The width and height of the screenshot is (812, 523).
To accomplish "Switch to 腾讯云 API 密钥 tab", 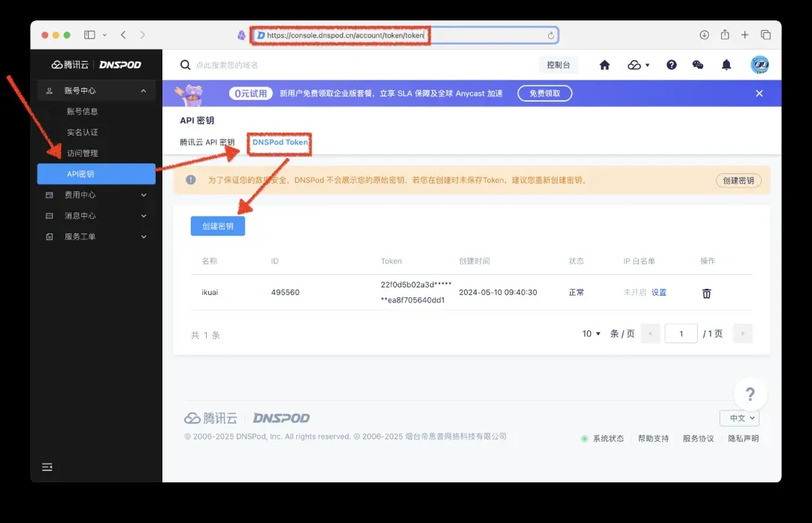I will click(x=207, y=142).
